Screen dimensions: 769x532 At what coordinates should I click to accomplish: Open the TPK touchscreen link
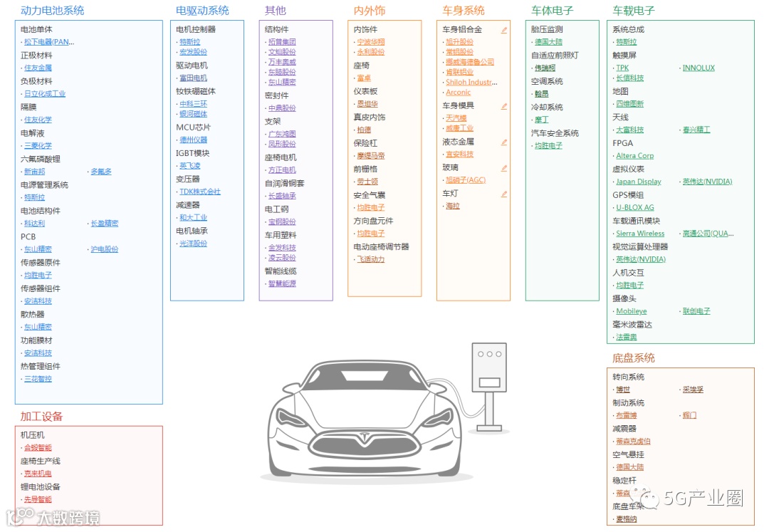[622, 68]
